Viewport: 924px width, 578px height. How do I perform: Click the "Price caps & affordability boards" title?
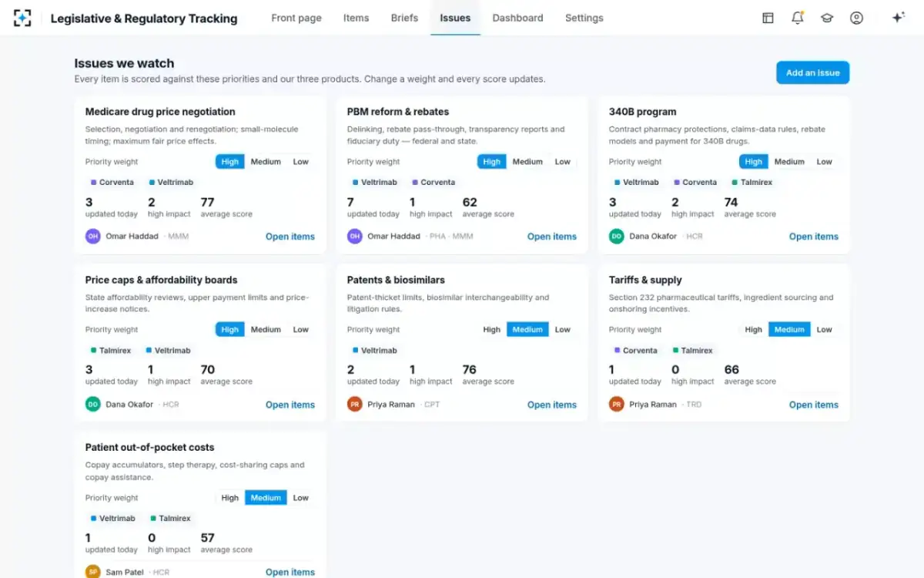pos(162,280)
